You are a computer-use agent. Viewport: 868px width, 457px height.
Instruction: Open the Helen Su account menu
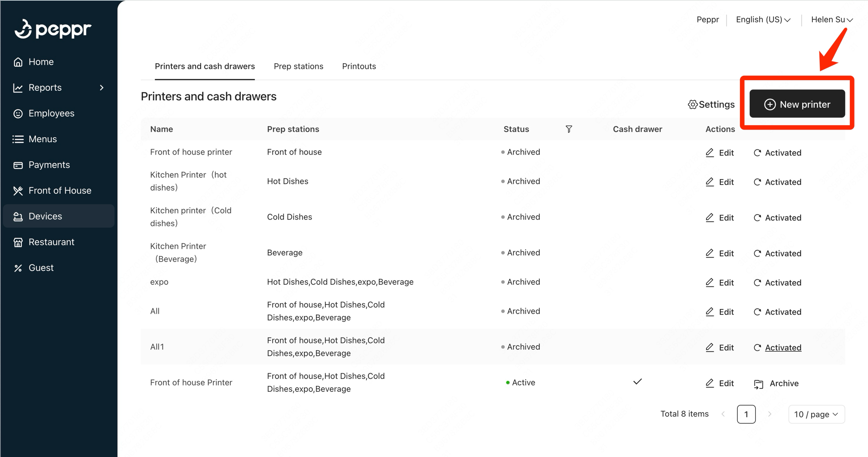(x=832, y=20)
